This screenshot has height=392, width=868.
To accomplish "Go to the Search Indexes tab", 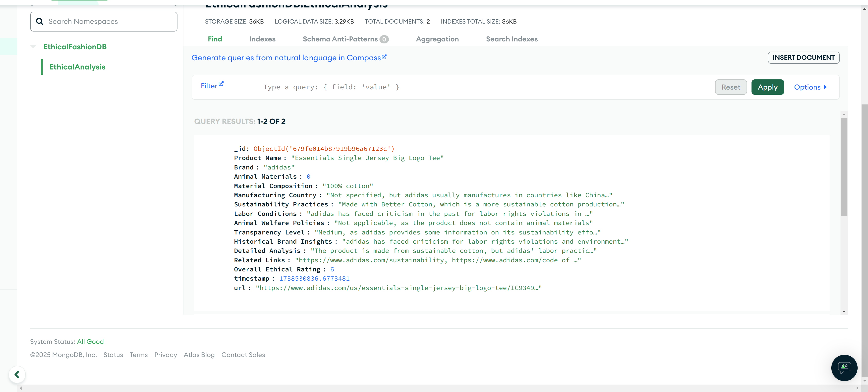I will pos(512,39).
